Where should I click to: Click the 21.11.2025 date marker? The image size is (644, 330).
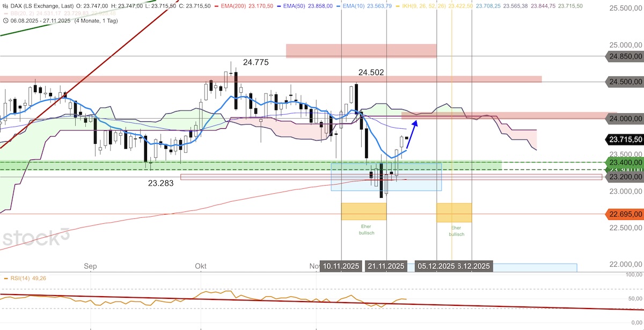pos(385,266)
